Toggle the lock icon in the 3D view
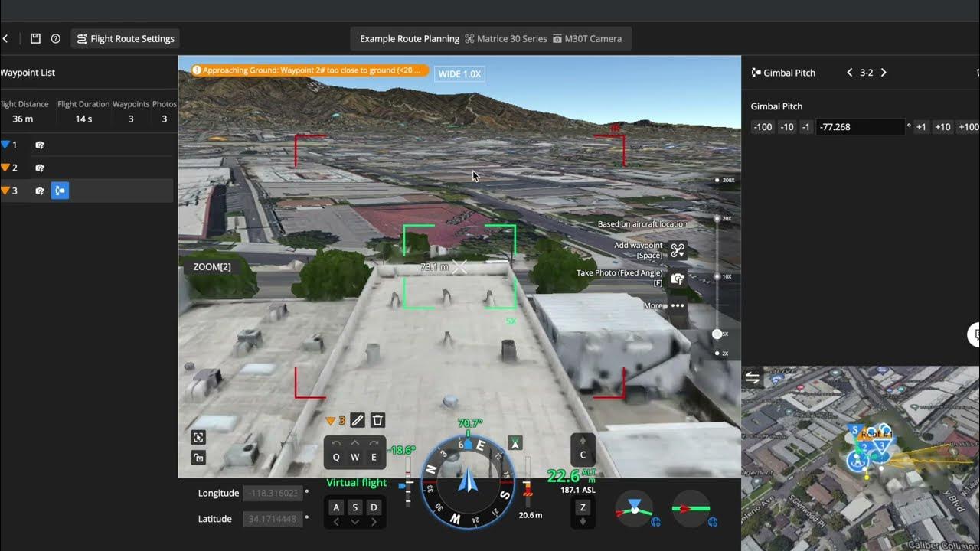Image resolution: width=980 pixels, height=551 pixels. coord(198,458)
